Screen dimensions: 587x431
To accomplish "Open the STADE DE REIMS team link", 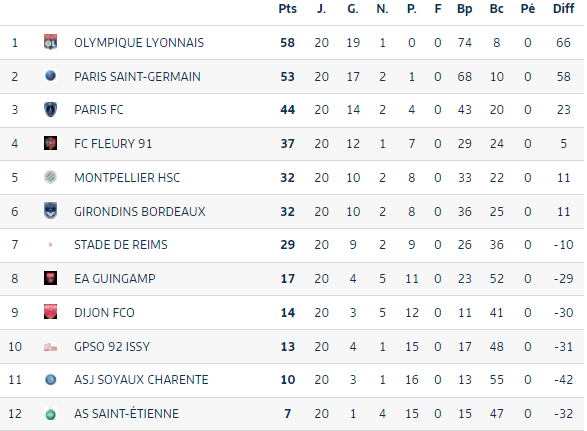I will tap(121, 245).
